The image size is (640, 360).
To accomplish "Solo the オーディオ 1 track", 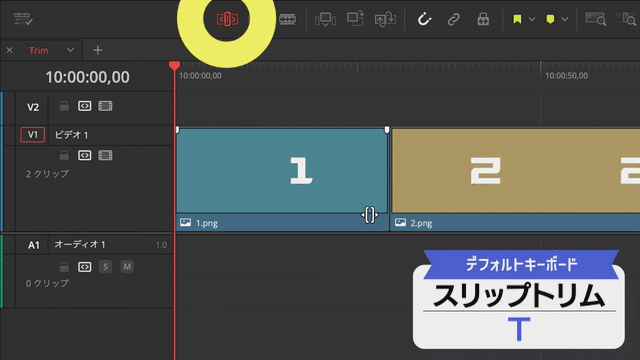I will [105, 267].
